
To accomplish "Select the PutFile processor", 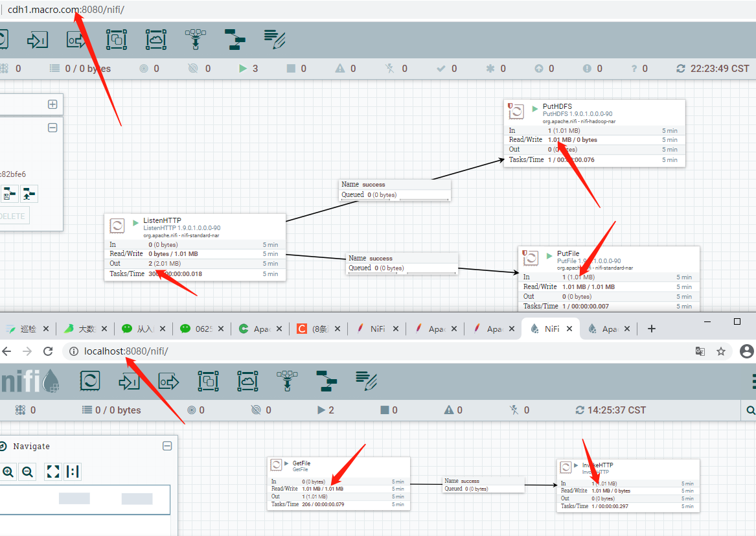I will (609, 279).
